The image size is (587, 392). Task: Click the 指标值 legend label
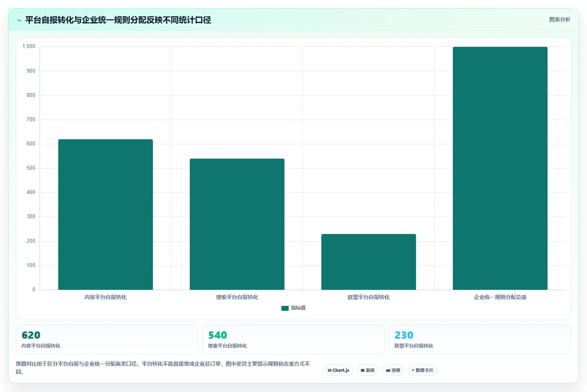tap(298, 308)
